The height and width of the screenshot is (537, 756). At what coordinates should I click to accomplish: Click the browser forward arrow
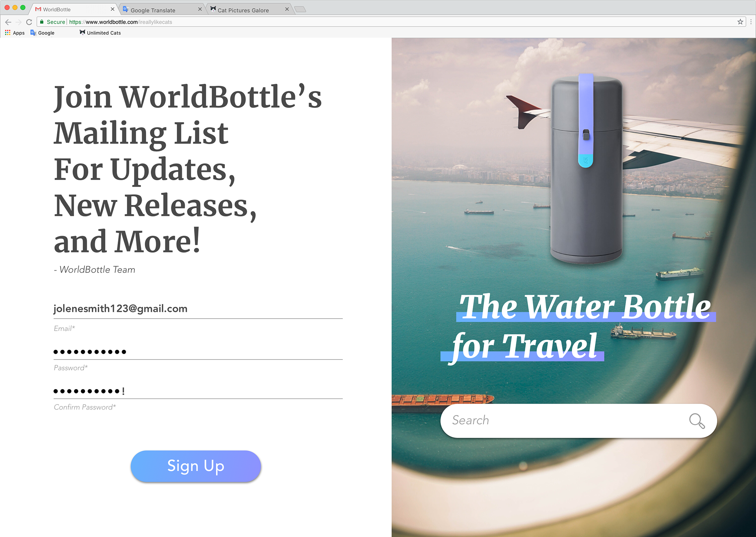click(19, 22)
